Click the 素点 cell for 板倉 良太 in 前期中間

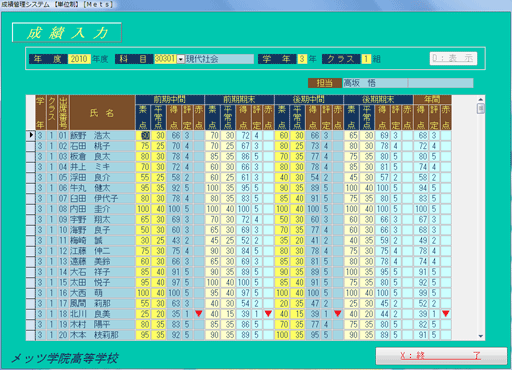click(143, 156)
